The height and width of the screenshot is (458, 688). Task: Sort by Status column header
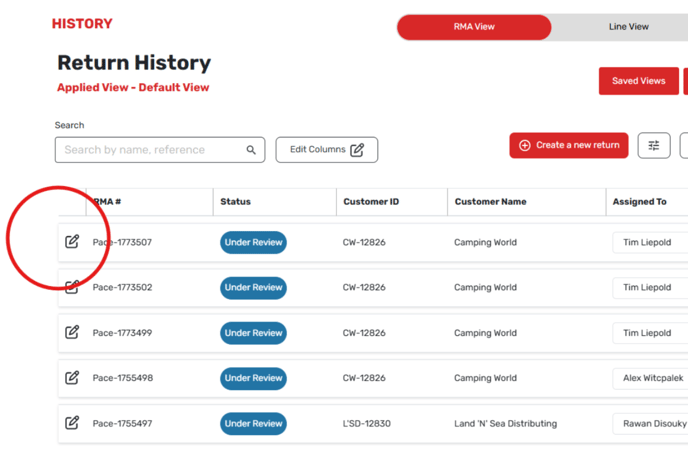click(x=236, y=202)
